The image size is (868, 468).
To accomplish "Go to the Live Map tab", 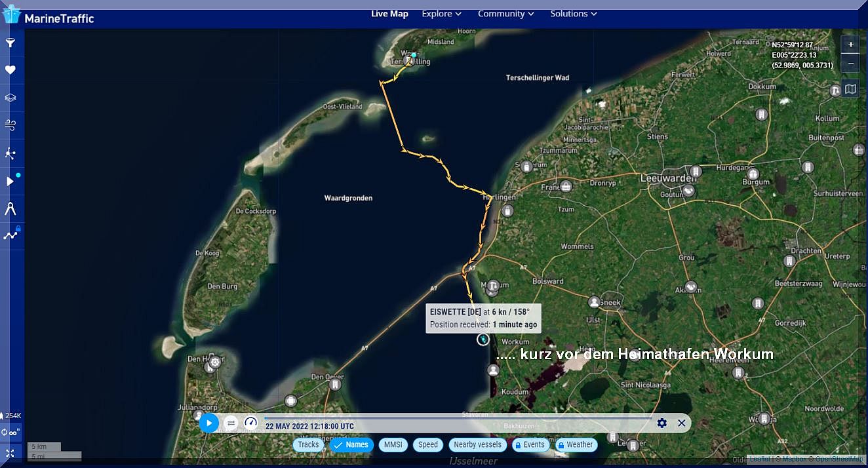I will [389, 14].
